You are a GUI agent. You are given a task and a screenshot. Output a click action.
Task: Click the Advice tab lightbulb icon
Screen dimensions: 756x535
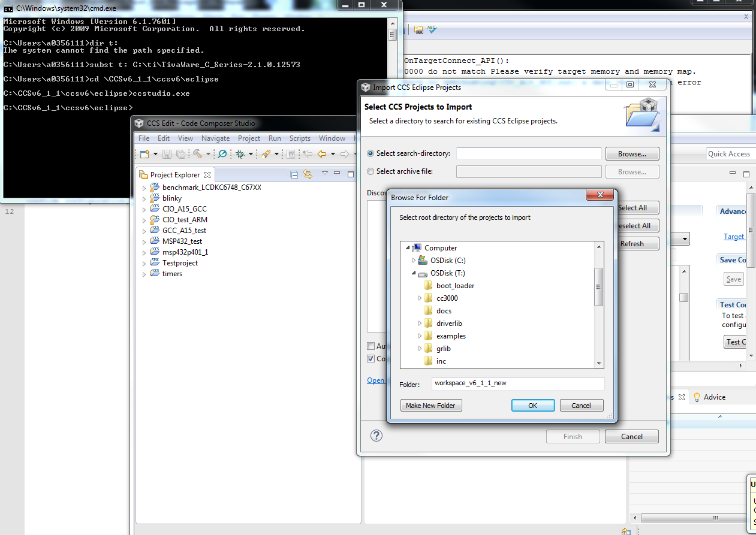697,397
